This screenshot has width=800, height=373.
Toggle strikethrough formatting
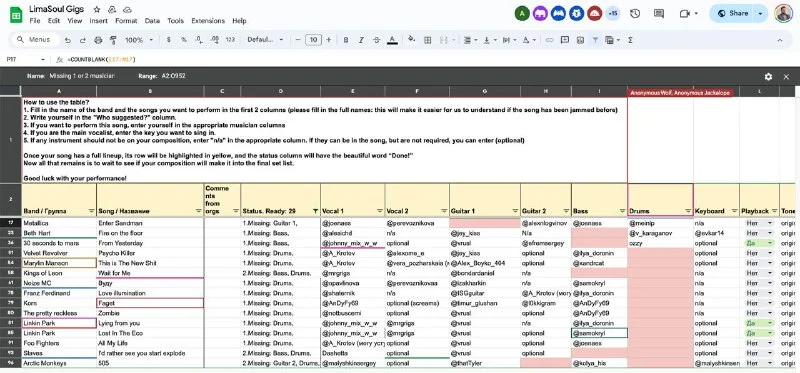point(377,40)
